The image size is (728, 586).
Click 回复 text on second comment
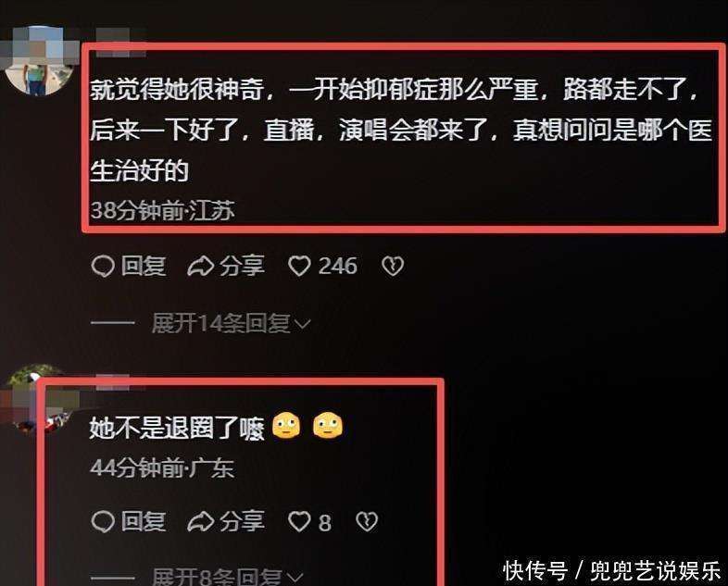pyautogui.click(x=144, y=522)
